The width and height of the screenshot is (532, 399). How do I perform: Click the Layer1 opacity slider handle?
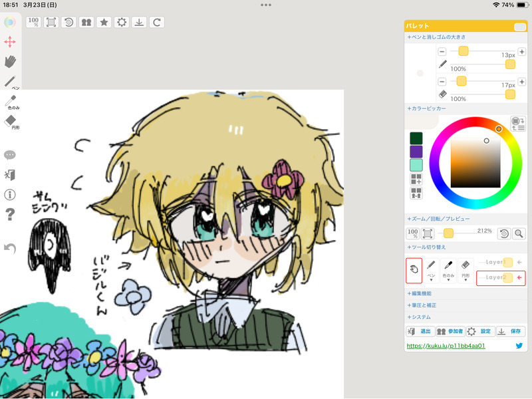[508, 262]
